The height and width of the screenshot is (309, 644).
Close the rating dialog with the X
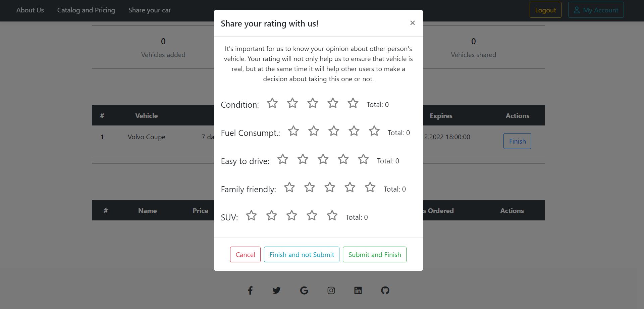point(413,23)
